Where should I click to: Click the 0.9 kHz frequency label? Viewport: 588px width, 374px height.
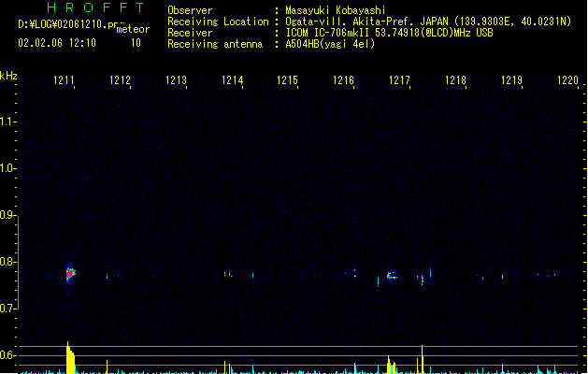(x=7, y=215)
